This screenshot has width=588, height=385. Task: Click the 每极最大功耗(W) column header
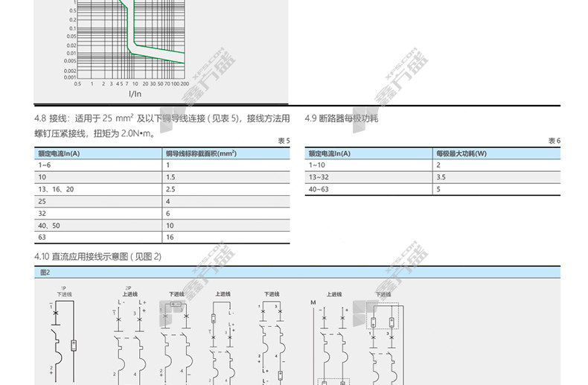click(x=461, y=153)
